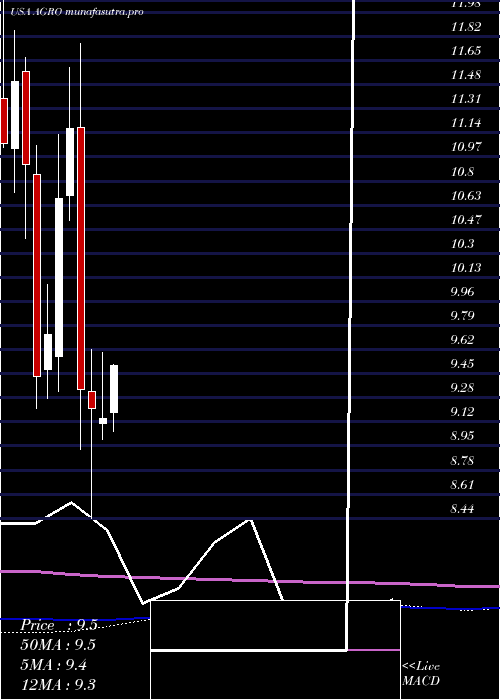The image size is (500, 700).
Task: Click the 9.96 price axis label
Action: tap(462, 292)
